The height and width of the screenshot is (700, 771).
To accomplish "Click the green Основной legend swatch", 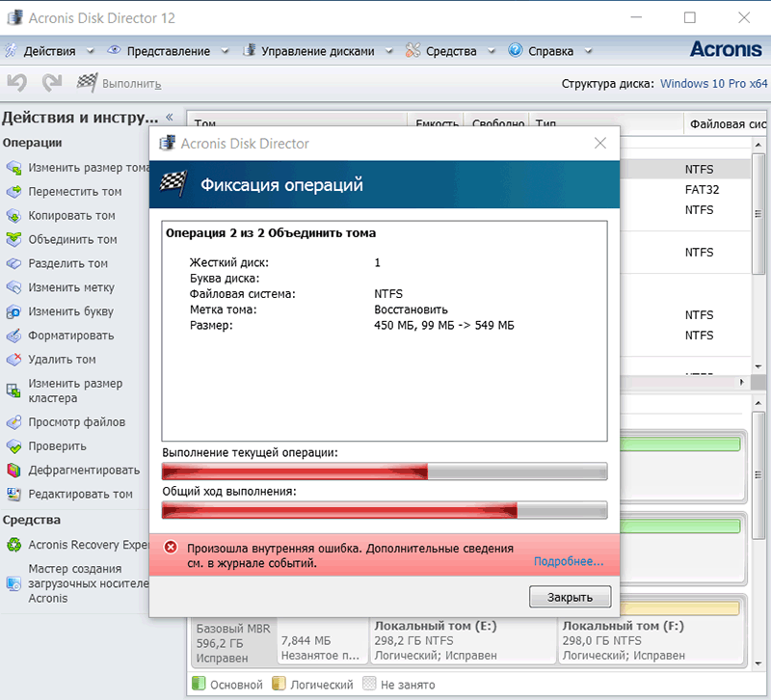I will coord(199,684).
